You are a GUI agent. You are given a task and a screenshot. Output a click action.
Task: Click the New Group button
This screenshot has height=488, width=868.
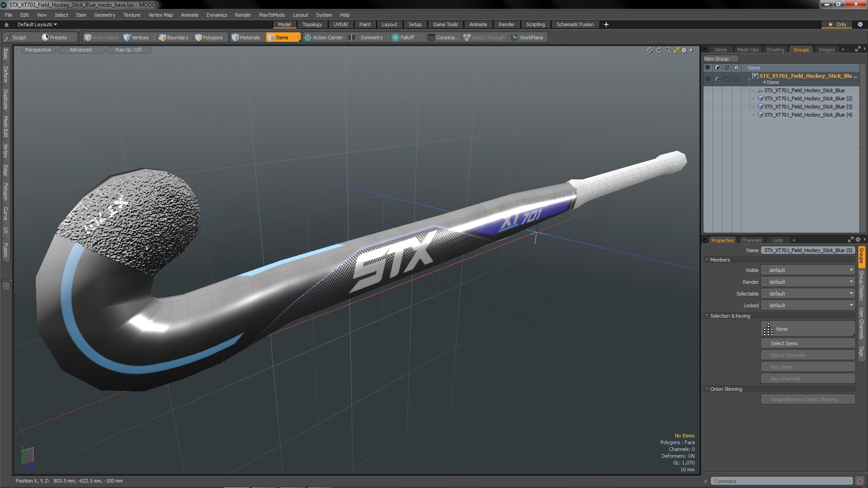click(720, 59)
